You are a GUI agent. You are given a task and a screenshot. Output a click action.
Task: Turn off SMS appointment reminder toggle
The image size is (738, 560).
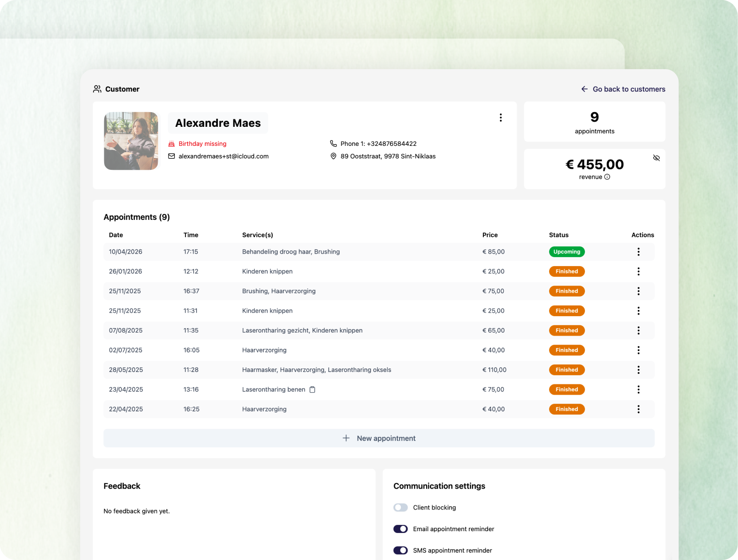pos(400,550)
